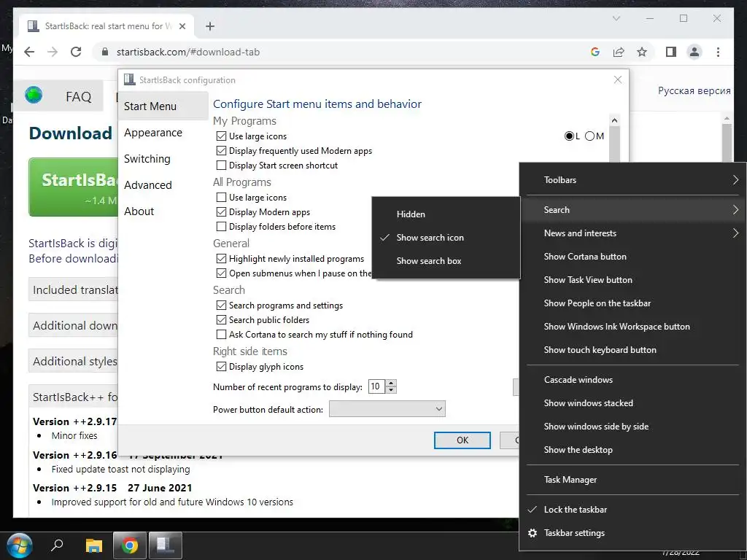
Task: Choose Show search box option
Action: pyautogui.click(x=446, y=261)
